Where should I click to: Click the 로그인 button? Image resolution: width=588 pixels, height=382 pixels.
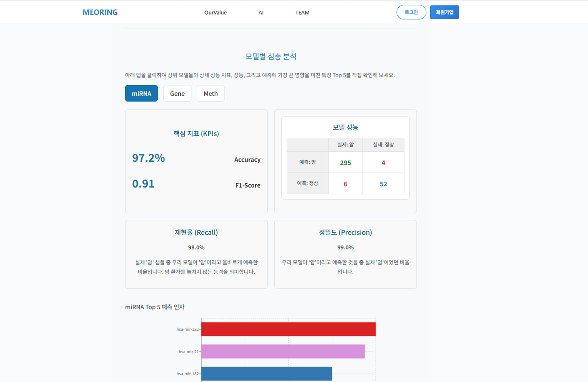pos(411,12)
